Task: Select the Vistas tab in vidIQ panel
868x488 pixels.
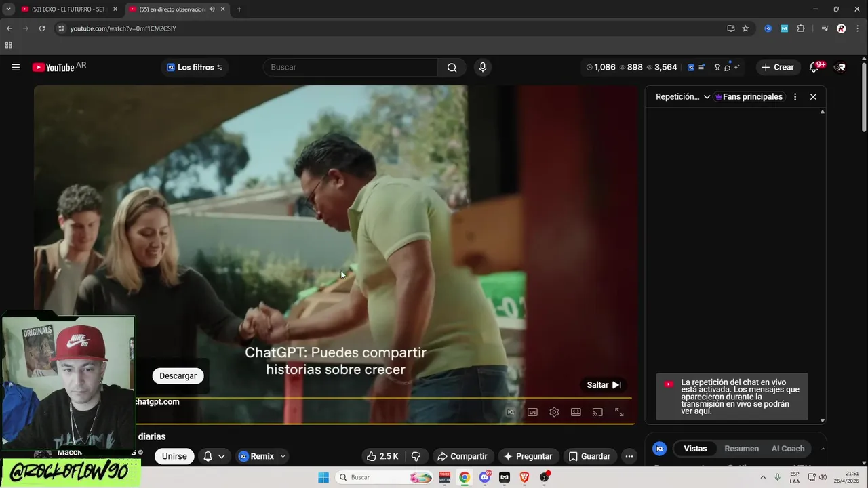Action: 695,449
